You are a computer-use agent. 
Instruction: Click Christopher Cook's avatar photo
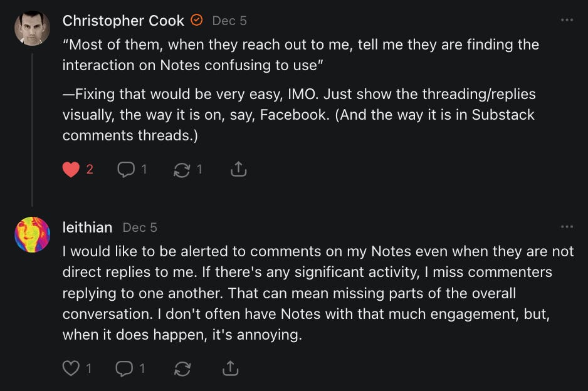click(32, 28)
